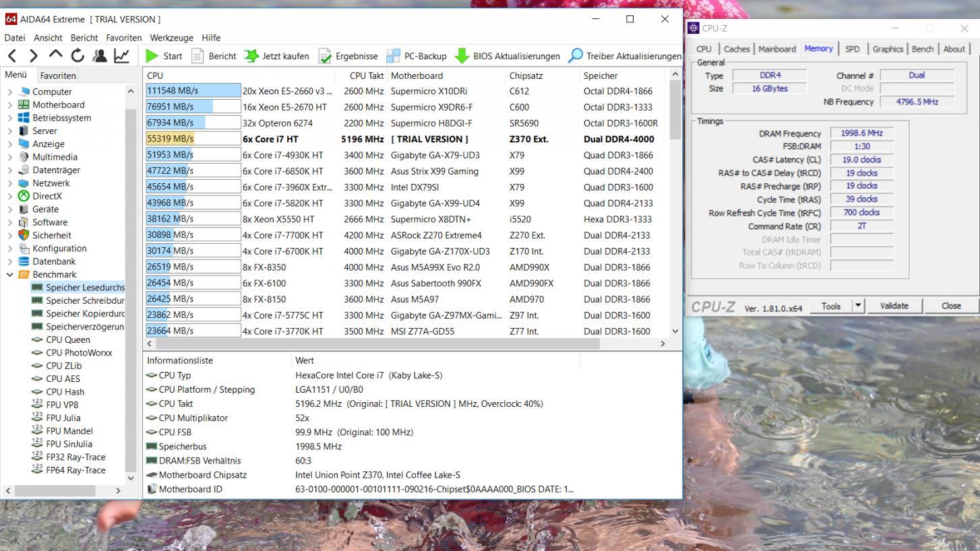Open the graph chart toolbar icon
980x551 pixels.
(122, 56)
